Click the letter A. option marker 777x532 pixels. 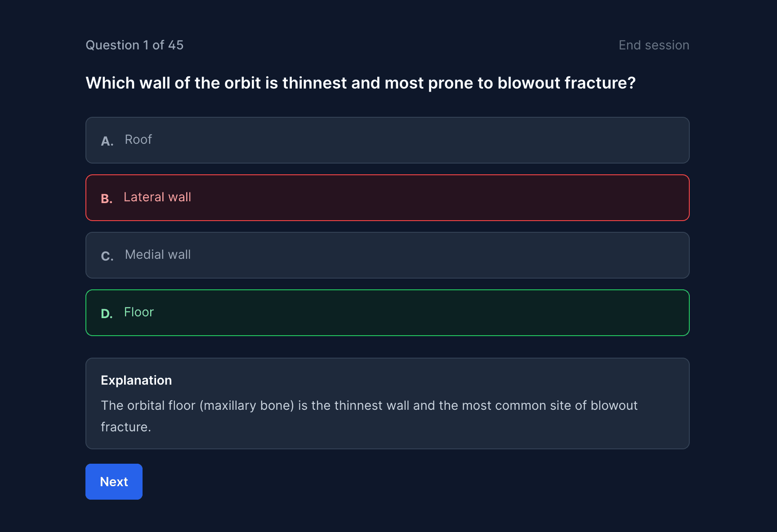coord(107,141)
